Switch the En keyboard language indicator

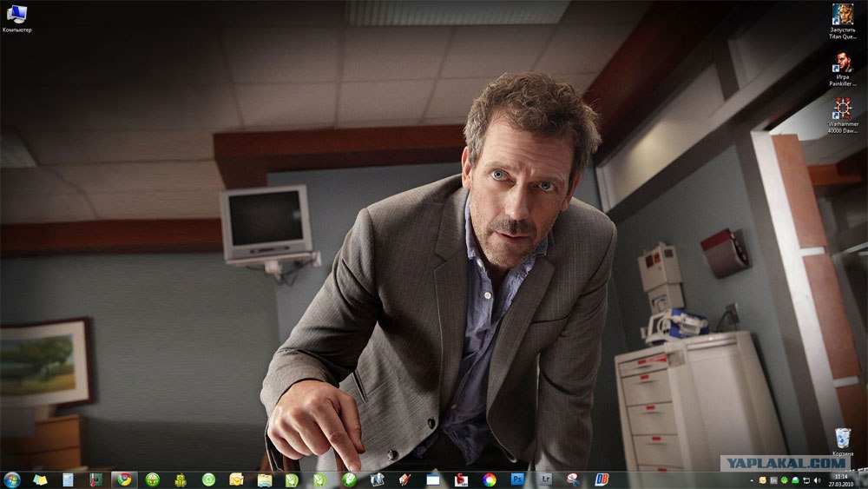[x=774, y=480]
